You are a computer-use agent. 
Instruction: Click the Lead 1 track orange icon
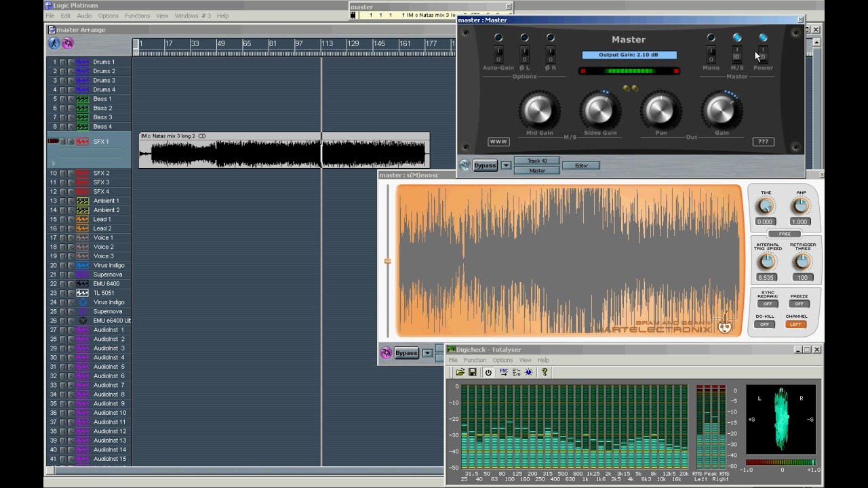point(82,220)
